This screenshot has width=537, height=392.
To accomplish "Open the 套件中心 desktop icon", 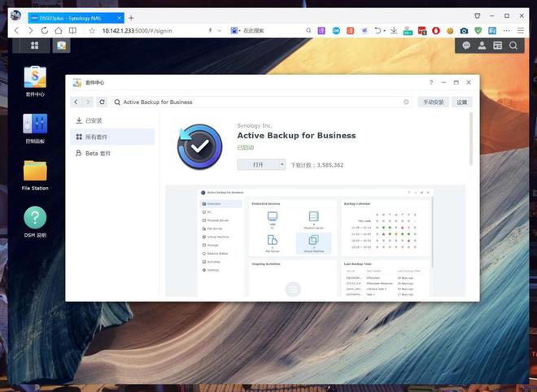I will 35,78.
